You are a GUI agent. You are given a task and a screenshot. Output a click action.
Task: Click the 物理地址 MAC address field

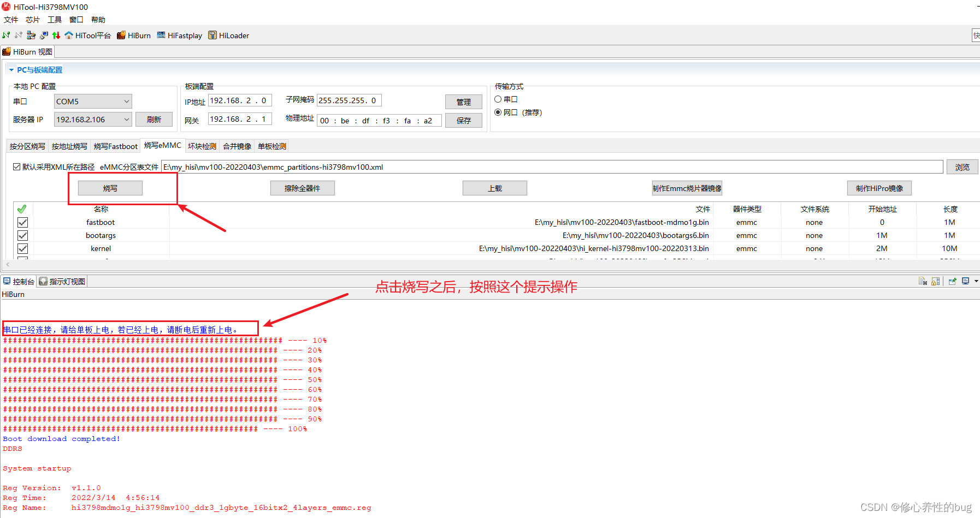pos(379,121)
